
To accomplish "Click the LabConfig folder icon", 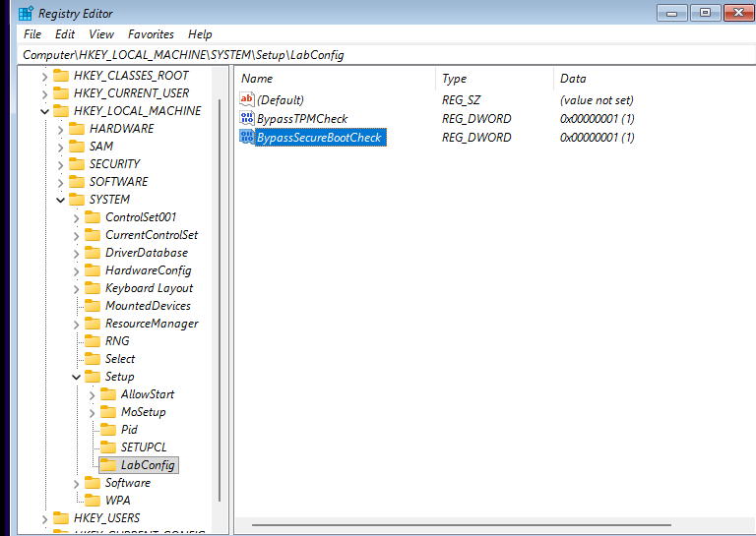I will click(x=108, y=465).
